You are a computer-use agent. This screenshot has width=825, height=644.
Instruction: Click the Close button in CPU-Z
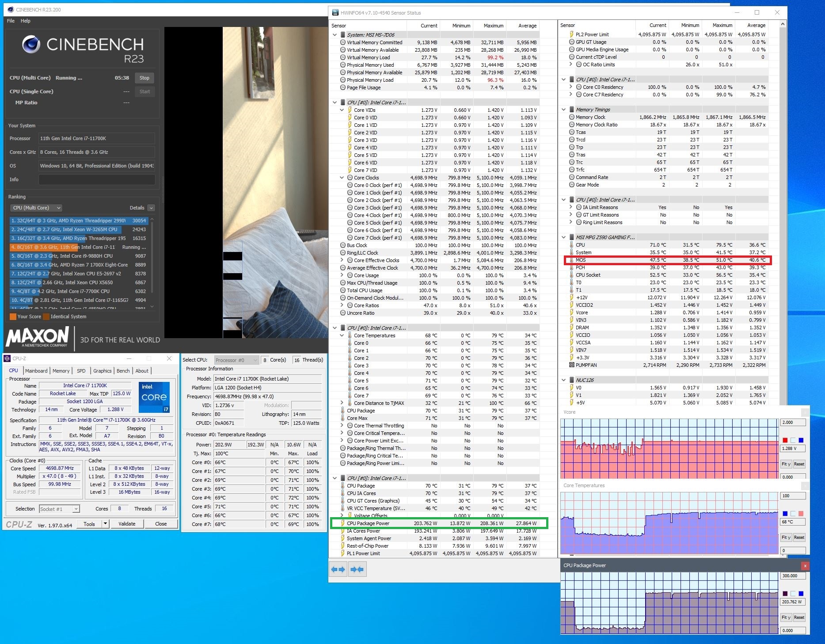click(x=161, y=524)
